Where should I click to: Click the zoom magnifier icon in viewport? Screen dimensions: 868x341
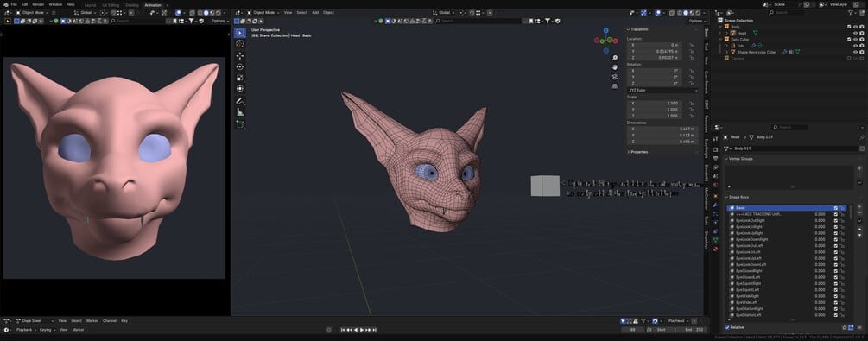tap(614, 58)
